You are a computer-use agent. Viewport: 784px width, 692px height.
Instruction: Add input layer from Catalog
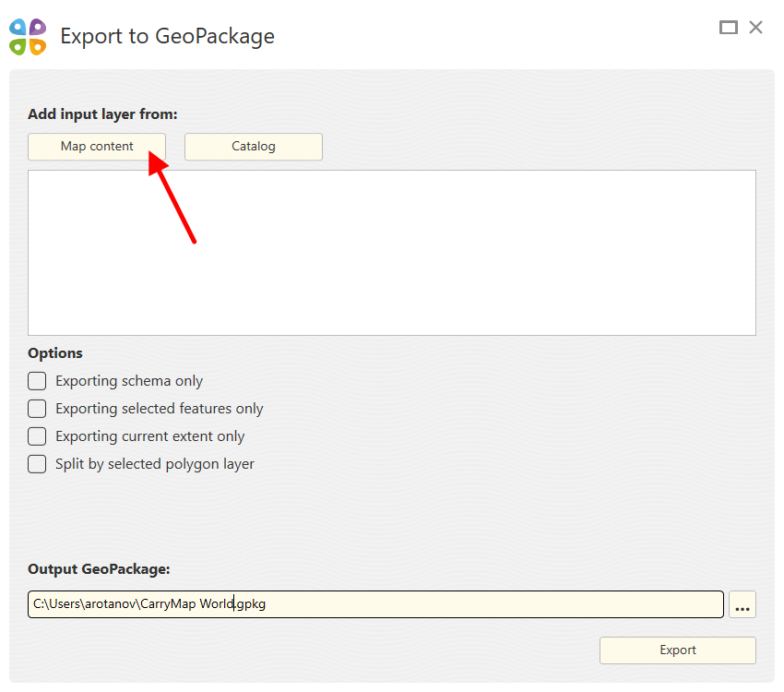(254, 147)
